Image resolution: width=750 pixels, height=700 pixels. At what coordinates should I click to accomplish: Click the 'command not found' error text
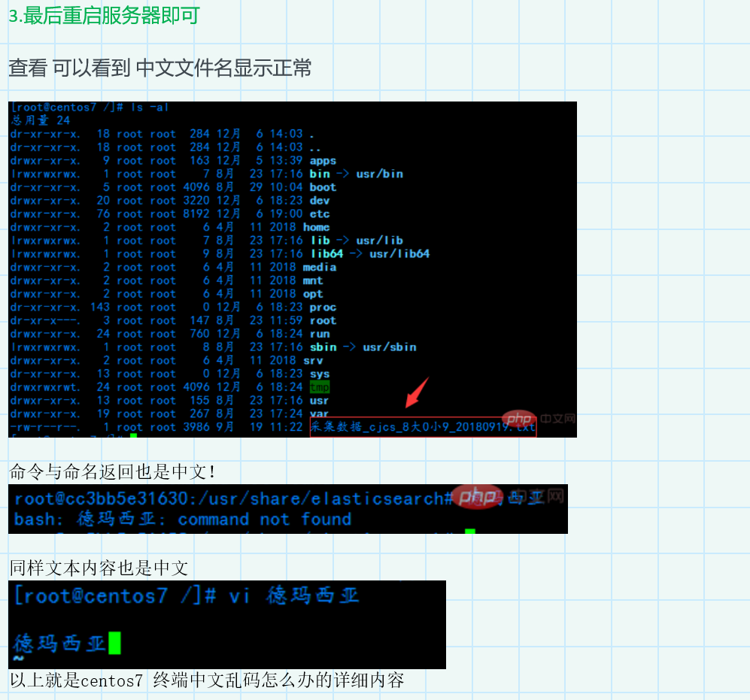point(264,520)
